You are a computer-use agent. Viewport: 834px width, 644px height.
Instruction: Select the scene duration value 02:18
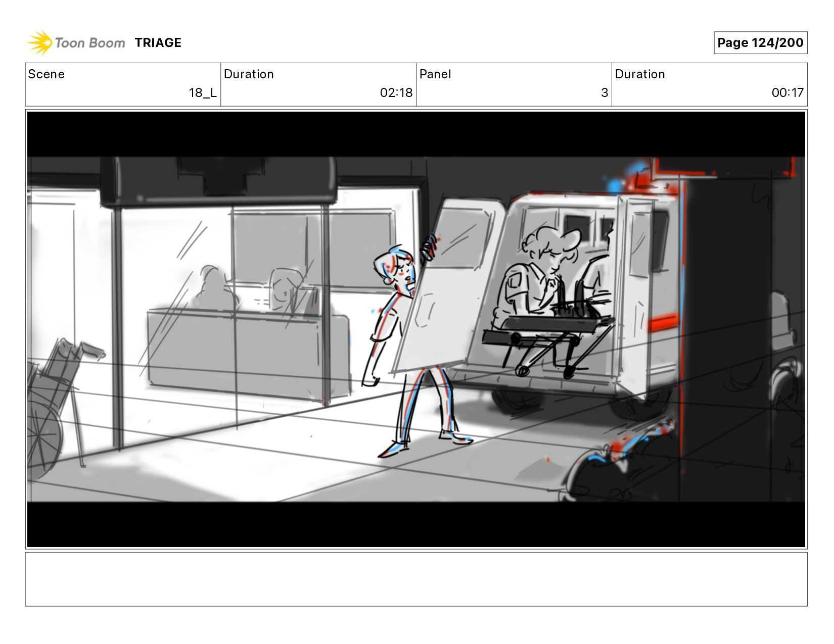click(396, 93)
